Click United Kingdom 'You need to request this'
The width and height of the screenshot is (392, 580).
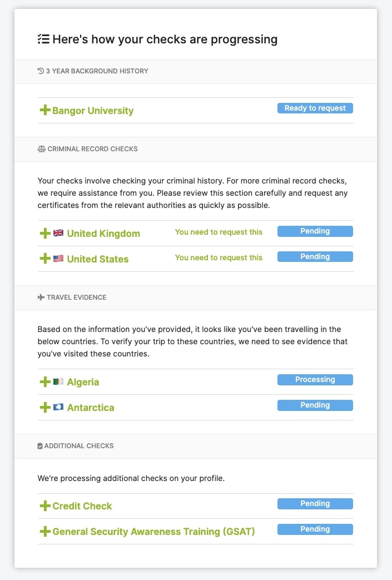click(x=219, y=232)
